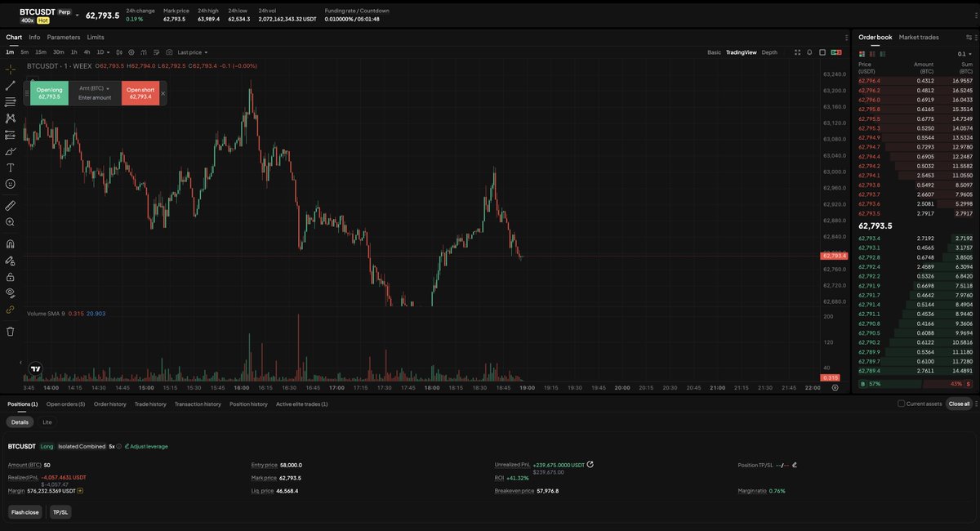Open order book preferences sliders icon
Image resolution: width=980 pixels, height=531 pixels.
971,38
